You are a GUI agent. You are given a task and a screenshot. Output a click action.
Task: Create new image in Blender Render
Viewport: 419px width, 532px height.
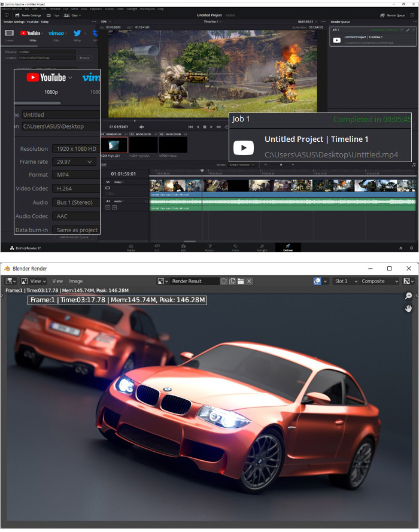(x=232, y=281)
